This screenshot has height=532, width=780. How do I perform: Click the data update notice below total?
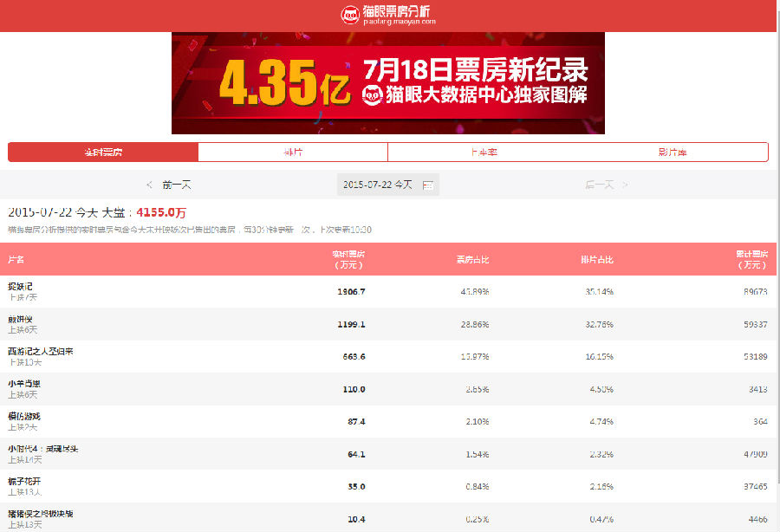(x=190, y=230)
